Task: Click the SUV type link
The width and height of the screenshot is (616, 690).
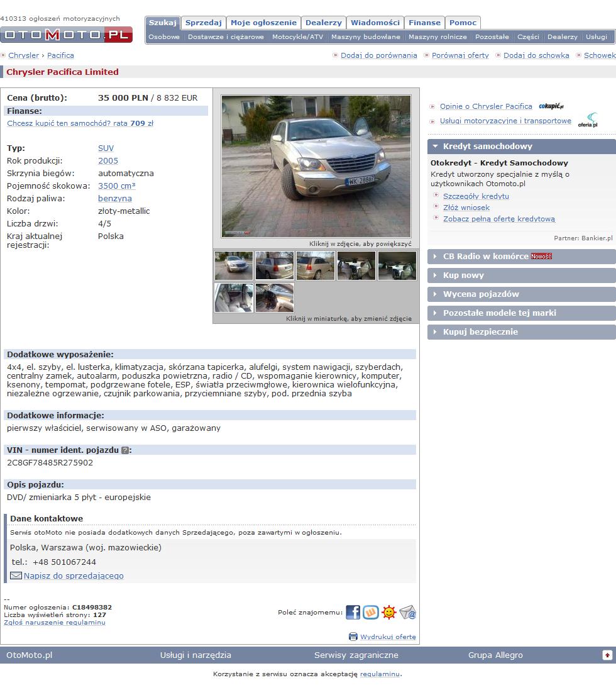Action: 106,148
